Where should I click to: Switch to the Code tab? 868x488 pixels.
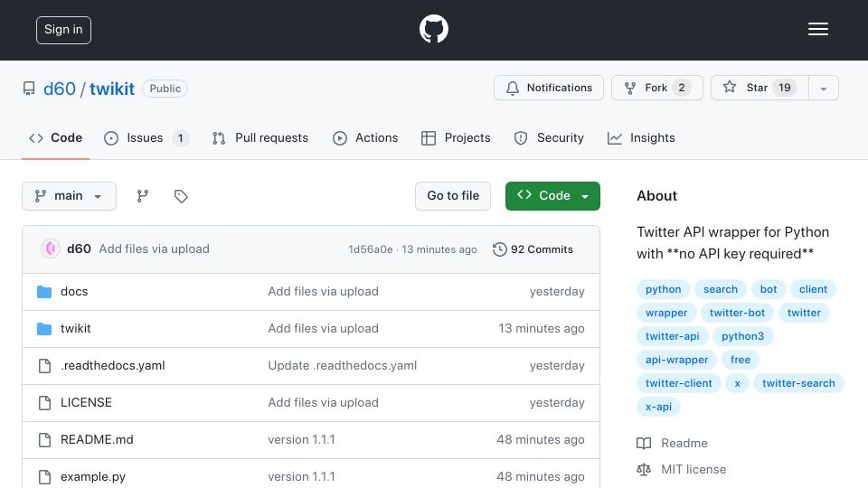pyautogui.click(x=55, y=137)
